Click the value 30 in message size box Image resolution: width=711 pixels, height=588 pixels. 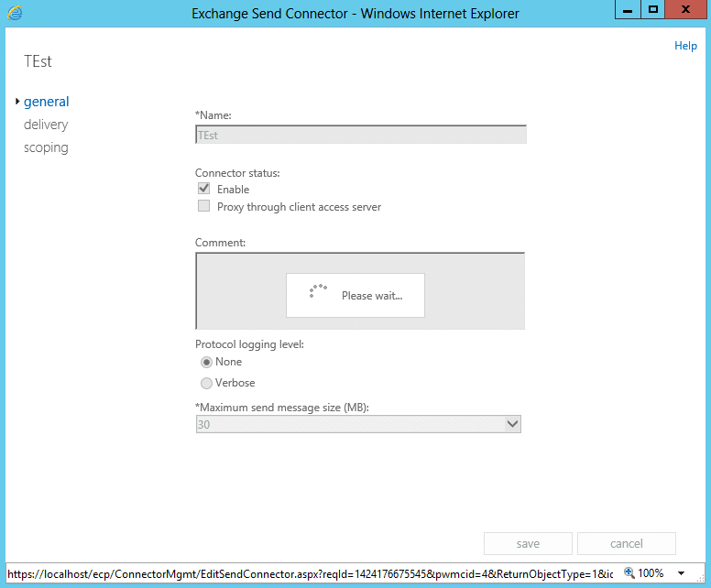[x=203, y=425]
